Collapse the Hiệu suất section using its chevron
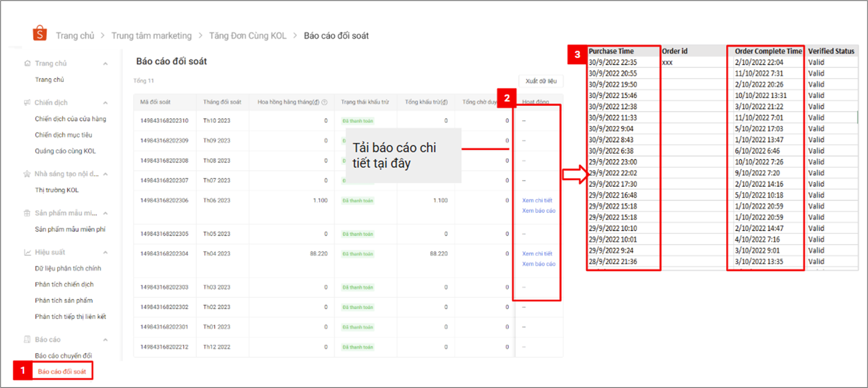Viewport: 868px width, 388px height. pyautogui.click(x=105, y=252)
